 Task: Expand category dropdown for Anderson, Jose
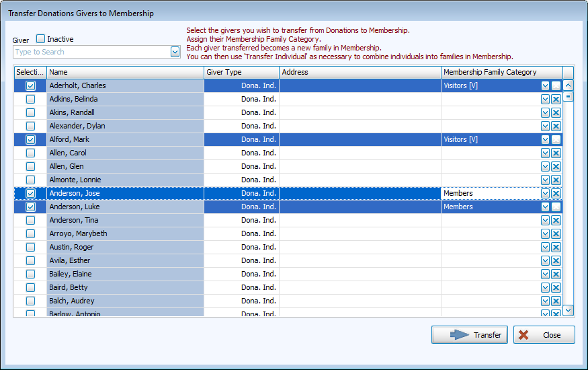545,193
